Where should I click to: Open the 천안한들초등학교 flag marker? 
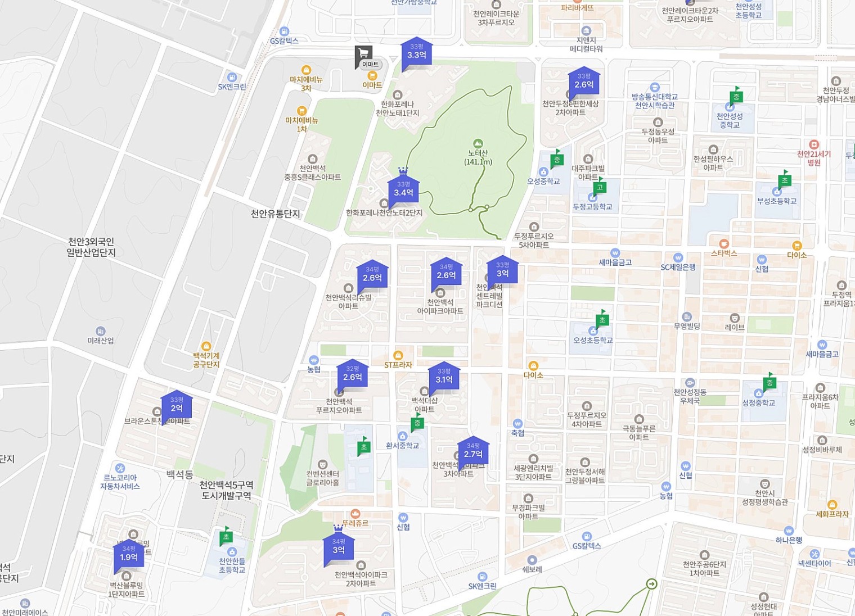(226, 536)
